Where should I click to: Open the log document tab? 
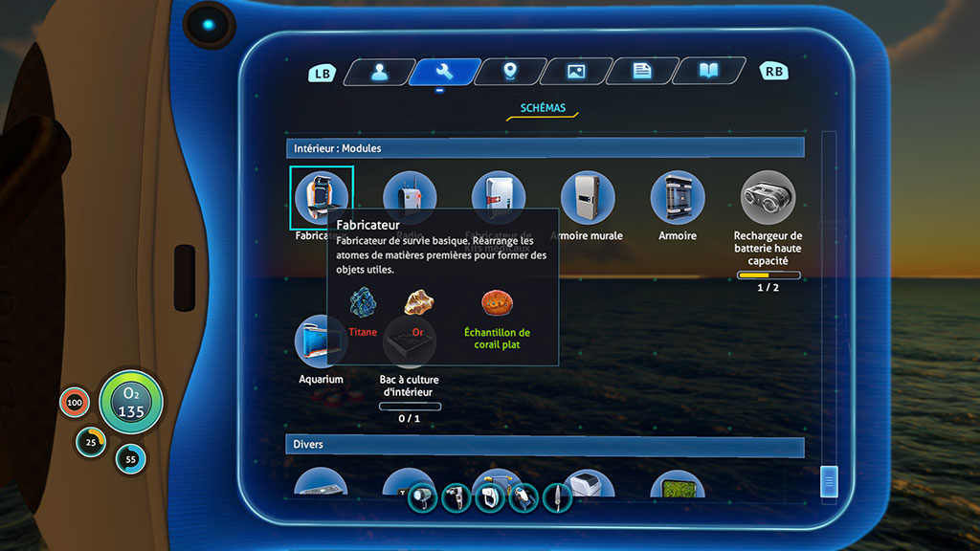(642, 72)
